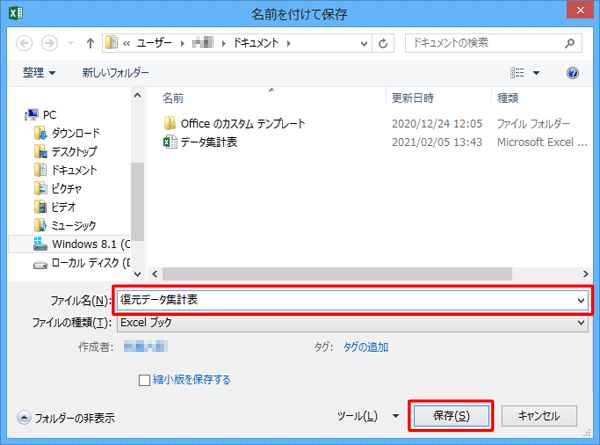Click Office のカスタム テンプレート folder icon
This screenshot has width=600, height=445.
click(x=170, y=123)
